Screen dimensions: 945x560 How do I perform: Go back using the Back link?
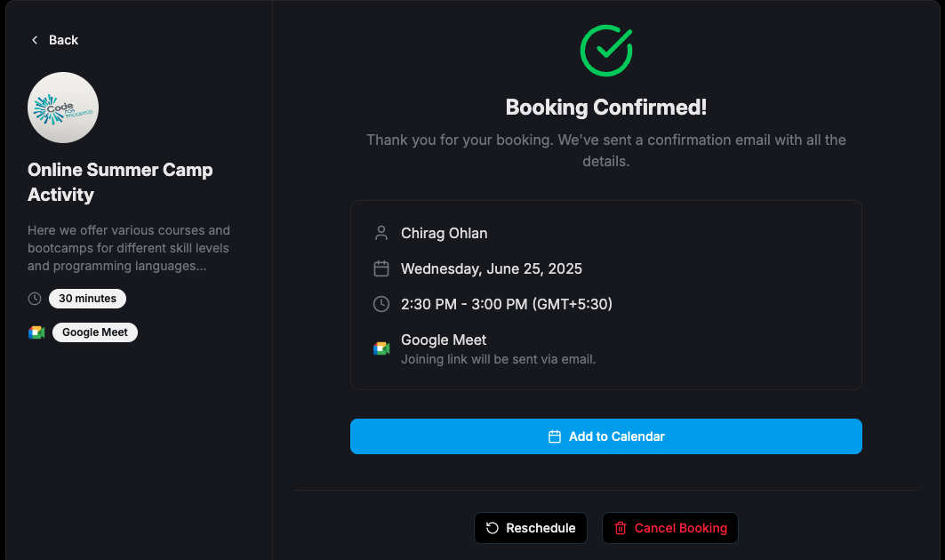pyautogui.click(x=63, y=40)
